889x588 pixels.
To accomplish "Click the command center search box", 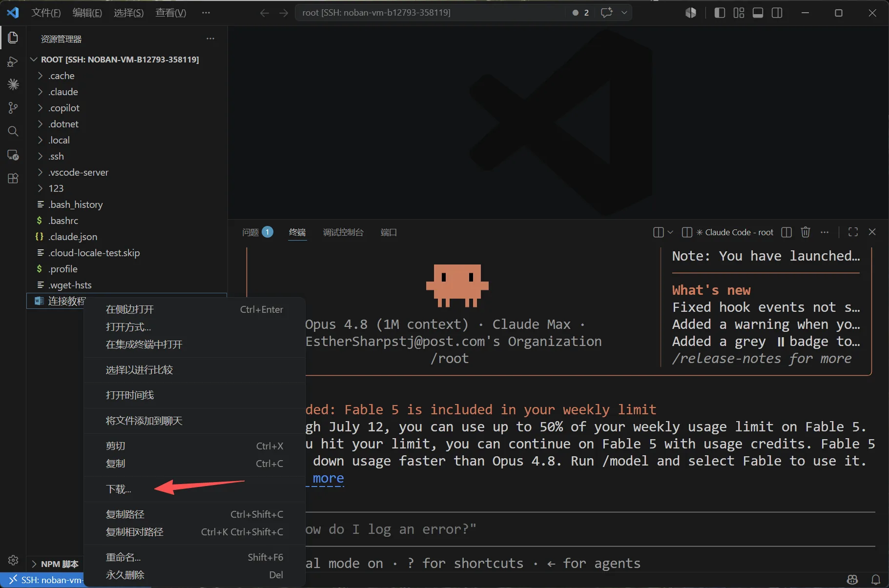I will 430,13.
